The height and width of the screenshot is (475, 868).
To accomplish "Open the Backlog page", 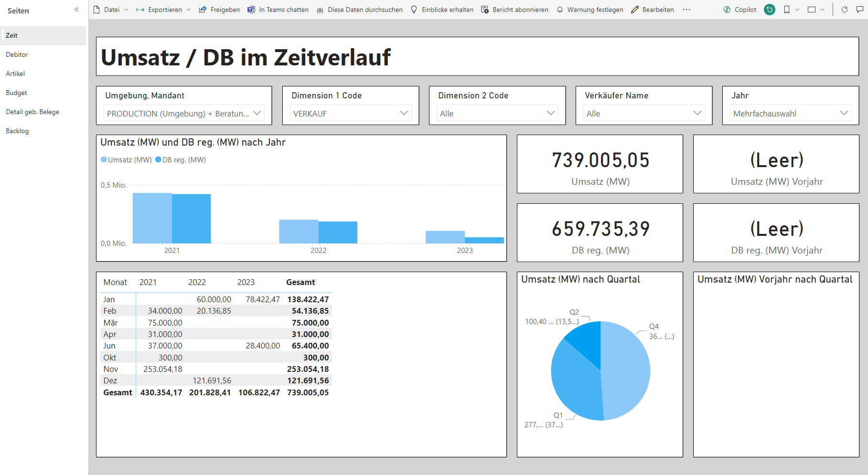I will pos(17,131).
